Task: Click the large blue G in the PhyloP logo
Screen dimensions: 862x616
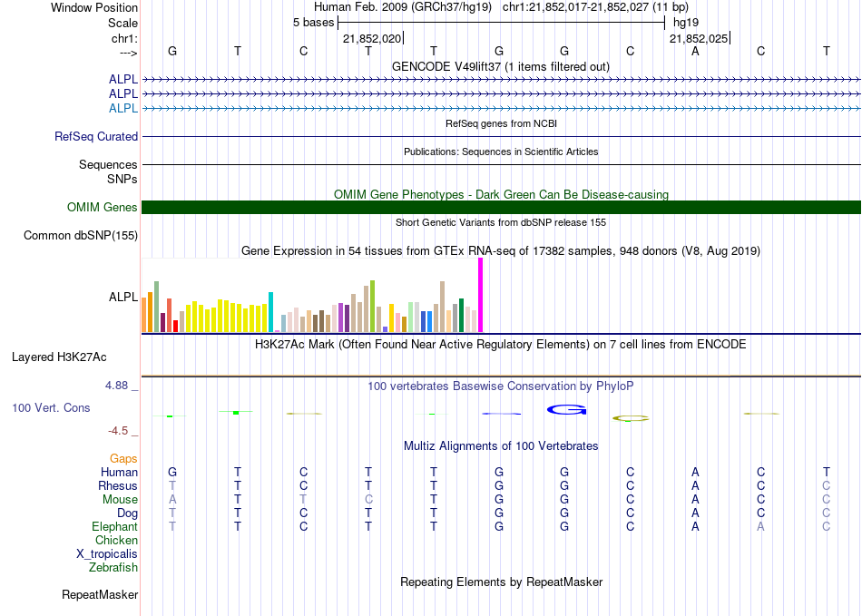Action: [x=567, y=409]
